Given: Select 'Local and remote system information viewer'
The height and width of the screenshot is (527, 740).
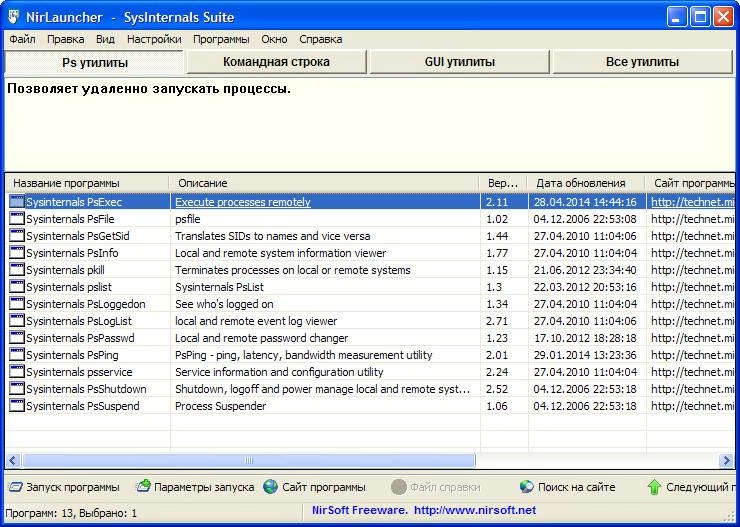Looking at the screenshot, I should tap(280, 253).
